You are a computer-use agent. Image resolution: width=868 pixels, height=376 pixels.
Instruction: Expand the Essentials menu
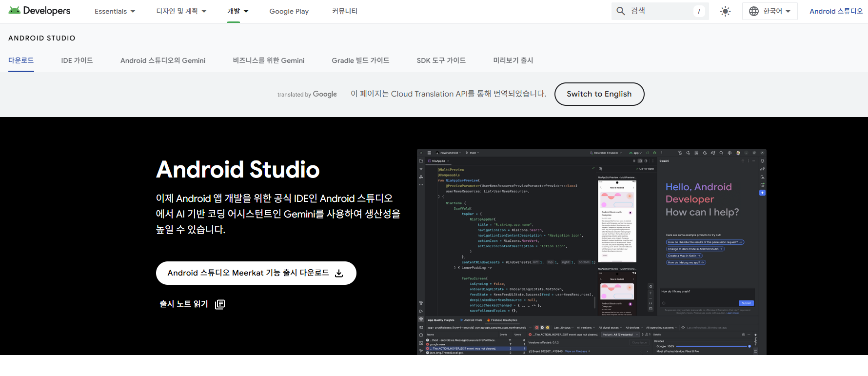pyautogui.click(x=115, y=11)
